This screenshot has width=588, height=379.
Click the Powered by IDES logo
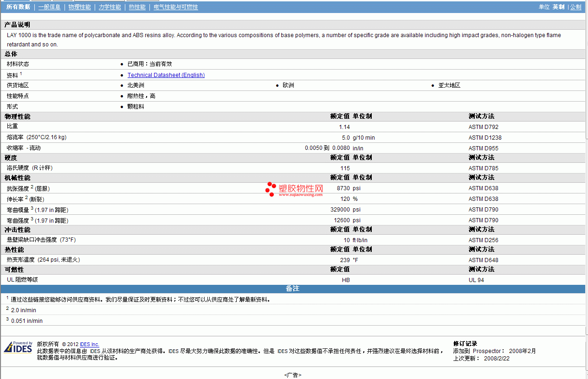[19, 347]
